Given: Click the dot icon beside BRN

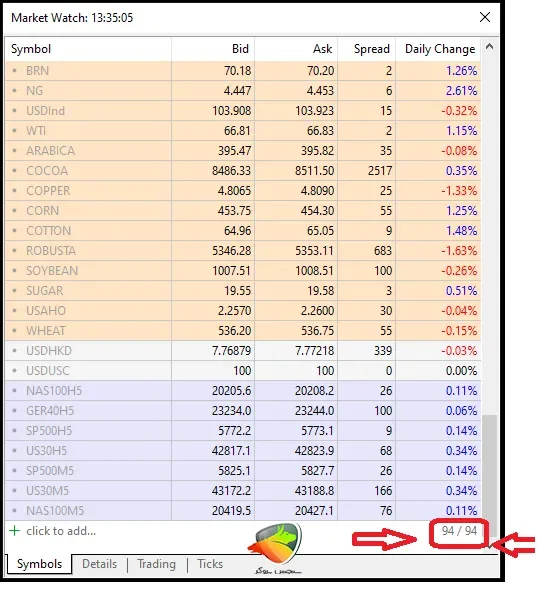Looking at the screenshot, I should tap(14, 71).
